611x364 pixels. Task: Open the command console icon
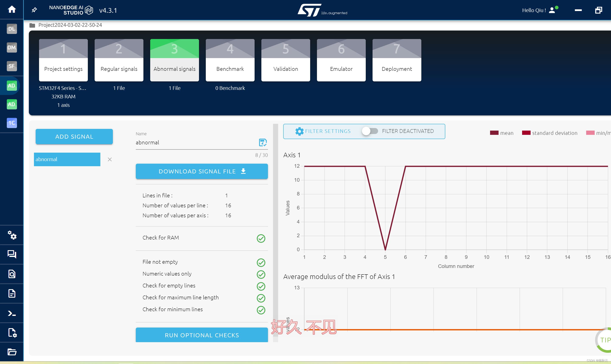[11, 313]
